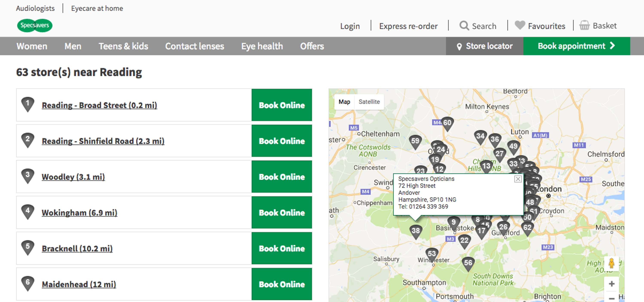The width and height of the screenshot is (644, 302).
Task: Click the Street View pegman icon
Action: click(612, 264)
